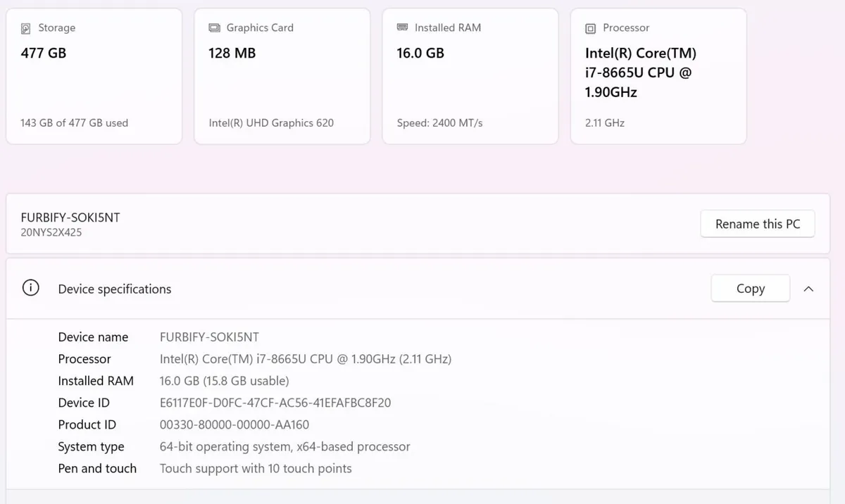Open the Storage summary card
The width and height of the screenshot is (845, 504).
pos(94,75)
